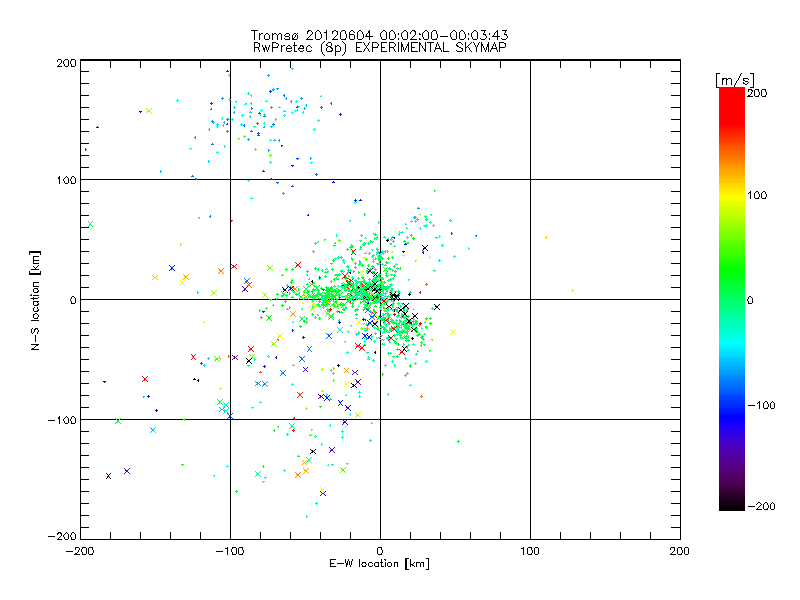Click the colorbar tick label '-100'
This screenshot has height=600, width=800.
pyautogui.click(x=762, y=406)
